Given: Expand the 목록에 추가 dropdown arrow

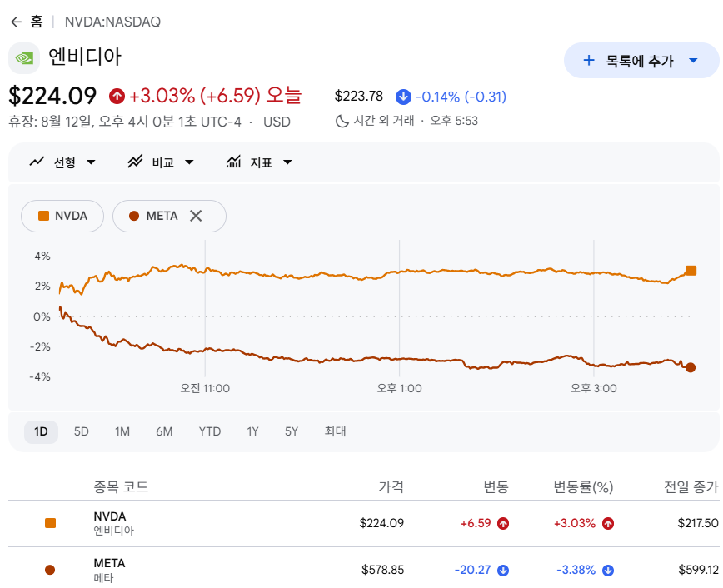Looking at the screenshot, I should pyautogui.click(x=693, y=61).
